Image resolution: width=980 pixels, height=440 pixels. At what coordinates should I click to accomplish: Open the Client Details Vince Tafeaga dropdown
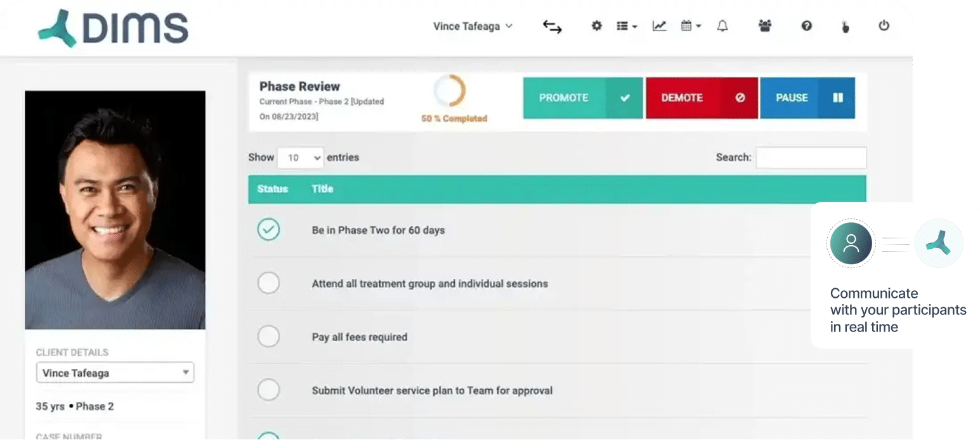click(x=115, y=373)
